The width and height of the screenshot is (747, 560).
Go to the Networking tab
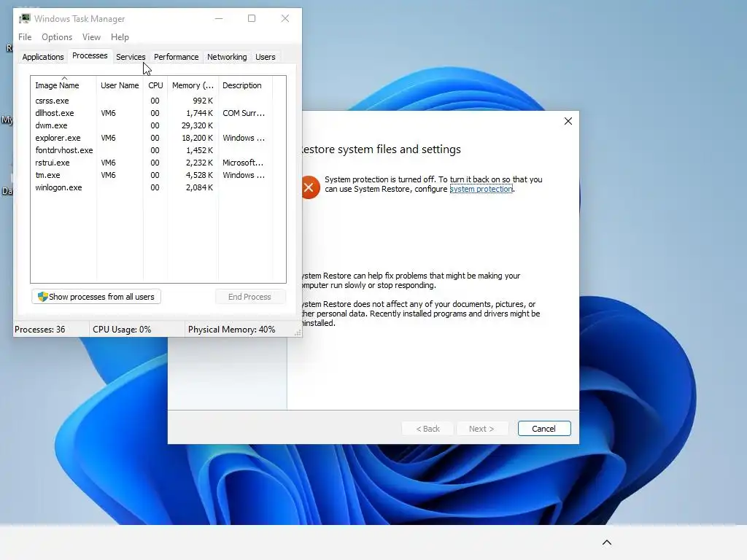click(227, 57)
